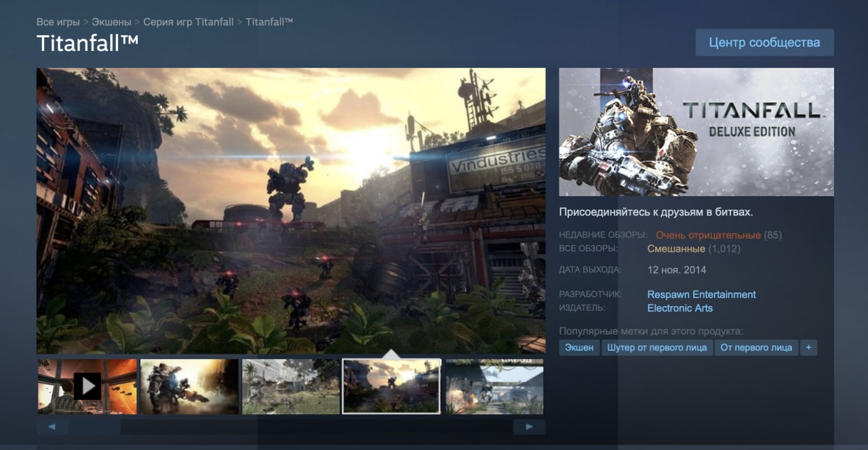Click the main large screenshot image
The height and width of the screenshot is (450, 868).
[x=291, y=210]
